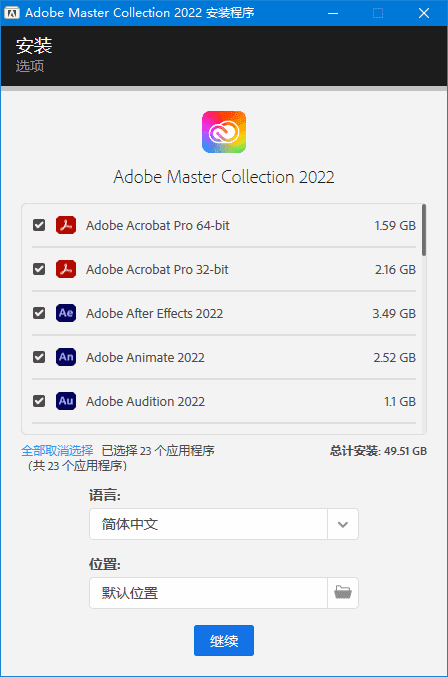Image resolution: width=448 pixels, height=677 pixels.
Task: Minimize the installer window
Action: (333, 13)
